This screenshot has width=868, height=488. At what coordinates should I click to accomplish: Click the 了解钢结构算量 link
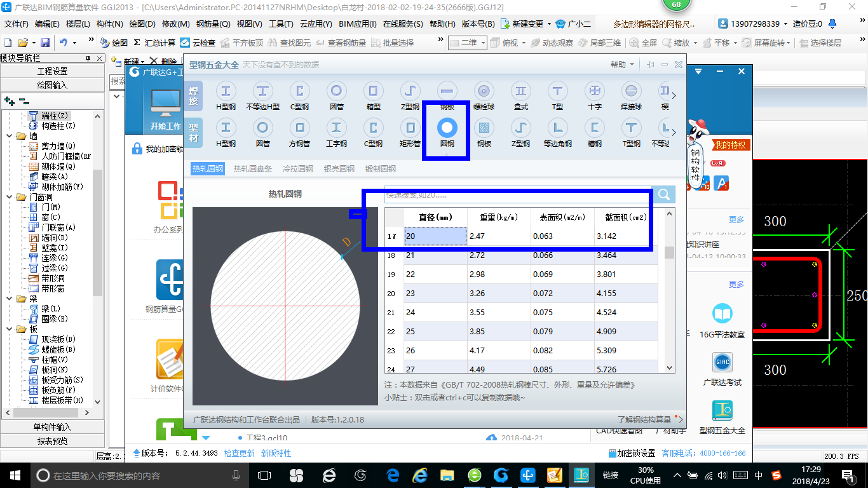(x=644, y=419)
